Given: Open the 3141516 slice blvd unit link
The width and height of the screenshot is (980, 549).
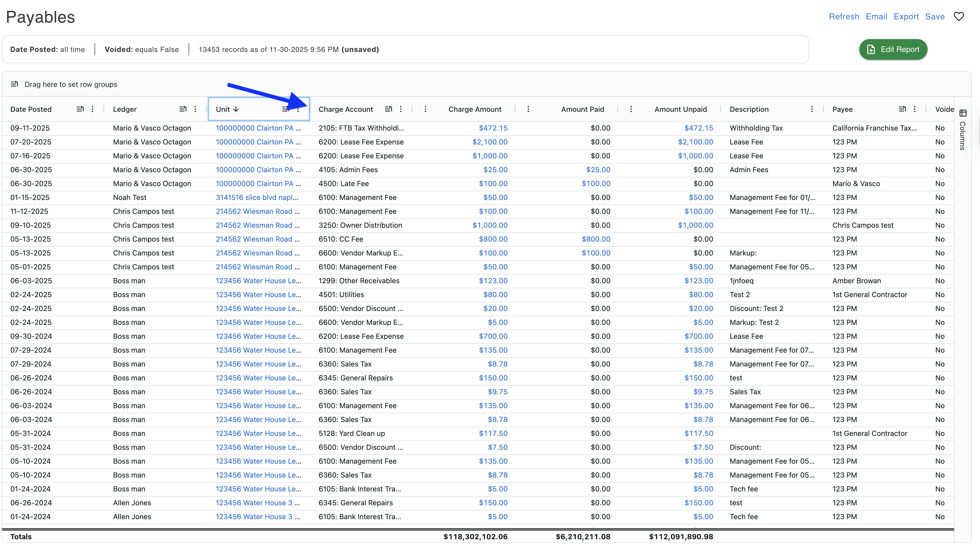Looking at the screenshot, I should coord(257,197).
